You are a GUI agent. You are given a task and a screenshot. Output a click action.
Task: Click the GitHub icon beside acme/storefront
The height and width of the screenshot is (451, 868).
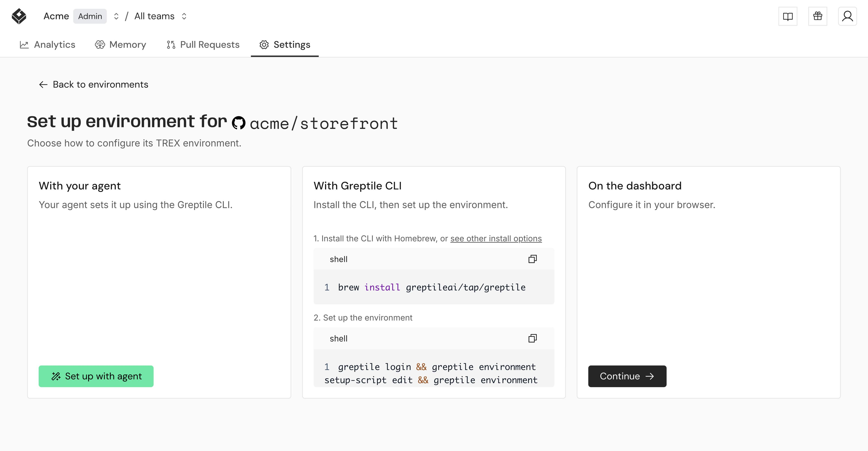point(238,123)
